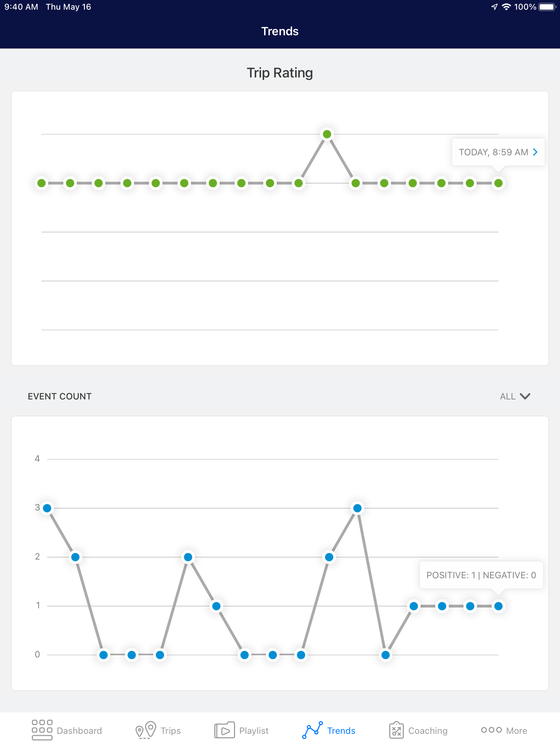Select the Trends graph icon

click(x=312, y=730)
